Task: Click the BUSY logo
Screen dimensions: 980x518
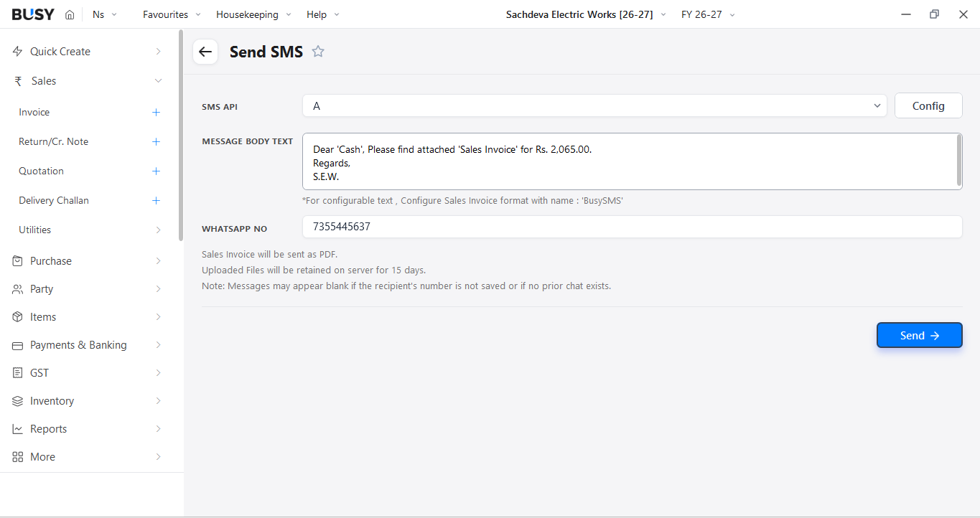Action: click(33, 14)
